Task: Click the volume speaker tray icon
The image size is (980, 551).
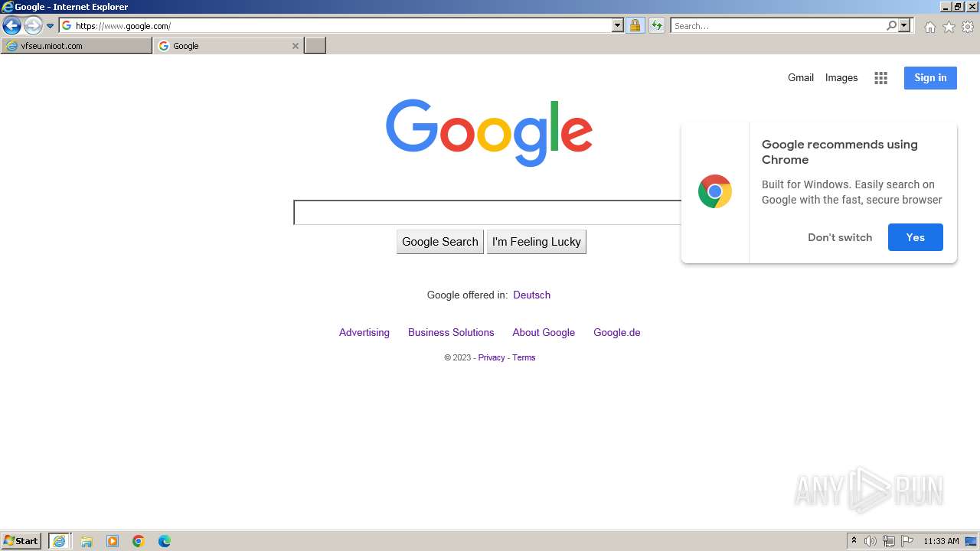Action: coord(871,541)
